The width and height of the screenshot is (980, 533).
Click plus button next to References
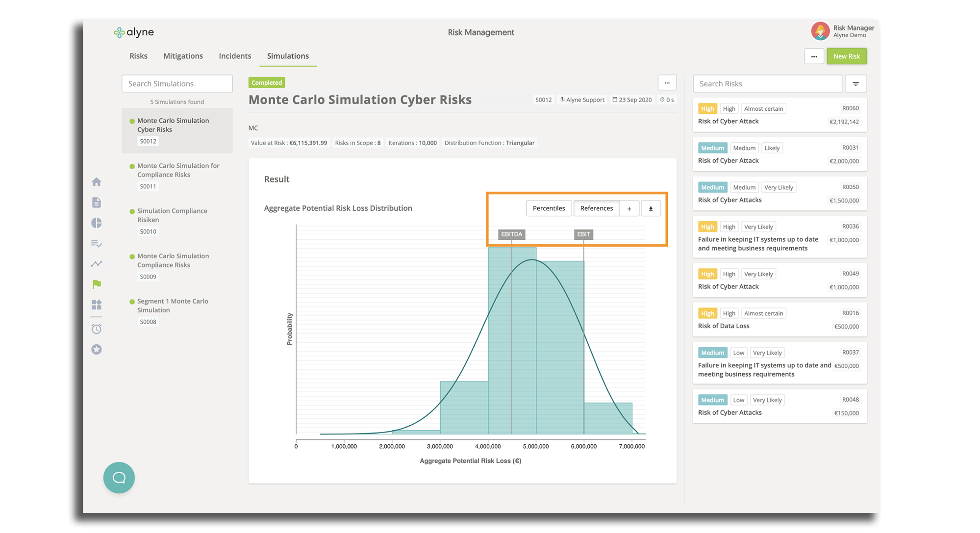pos(629,208)
